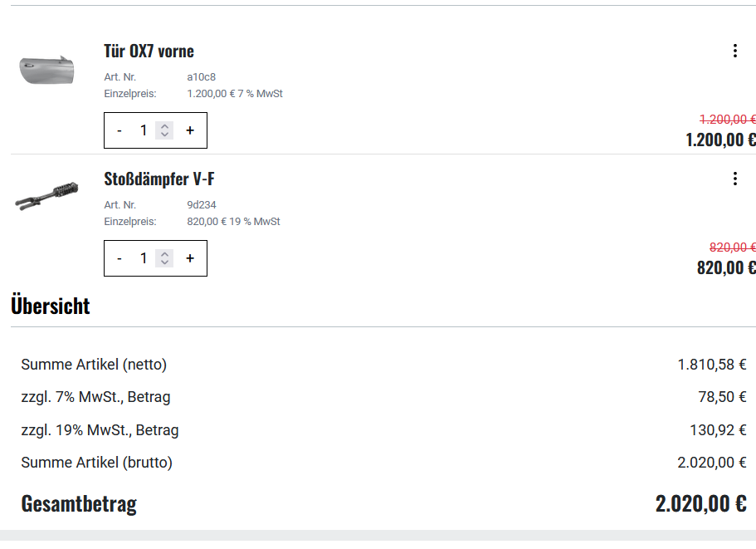
Task: Select article number a10c8
Action: click(201, 77)
